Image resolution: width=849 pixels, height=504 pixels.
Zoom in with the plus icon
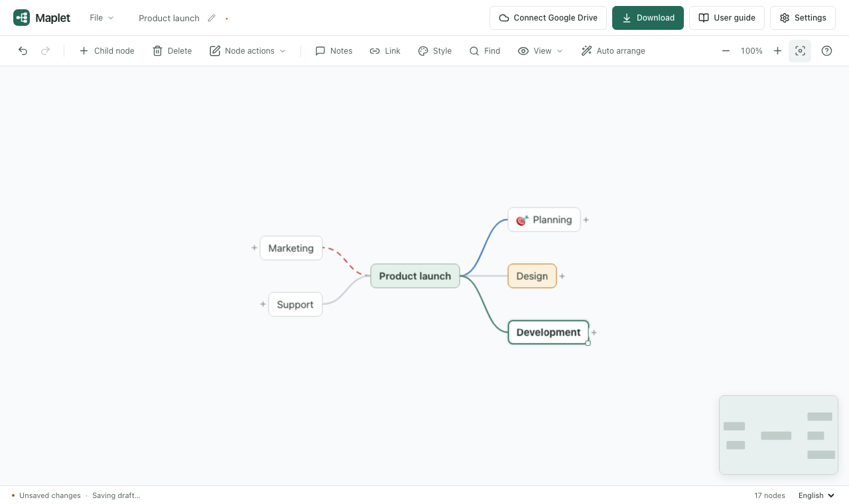point(777,51)
